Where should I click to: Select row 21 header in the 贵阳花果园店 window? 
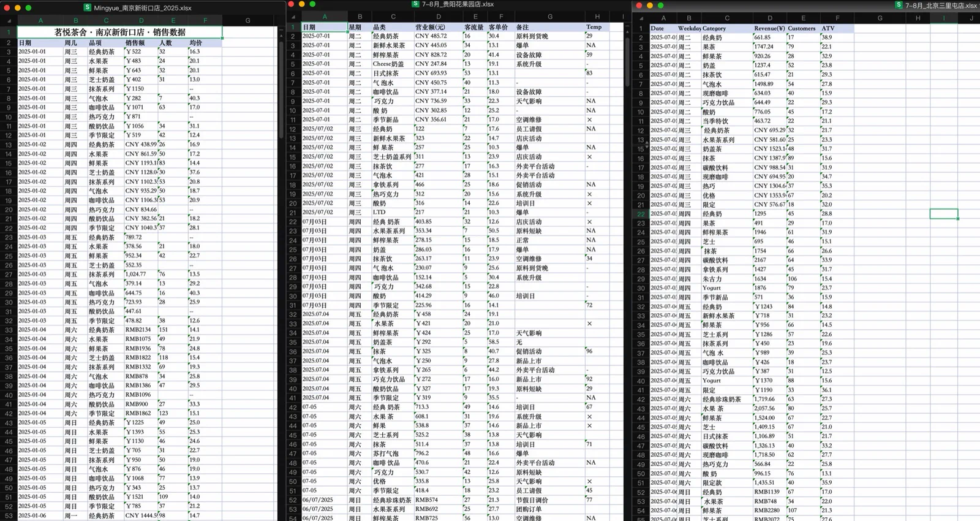[293, 213]
